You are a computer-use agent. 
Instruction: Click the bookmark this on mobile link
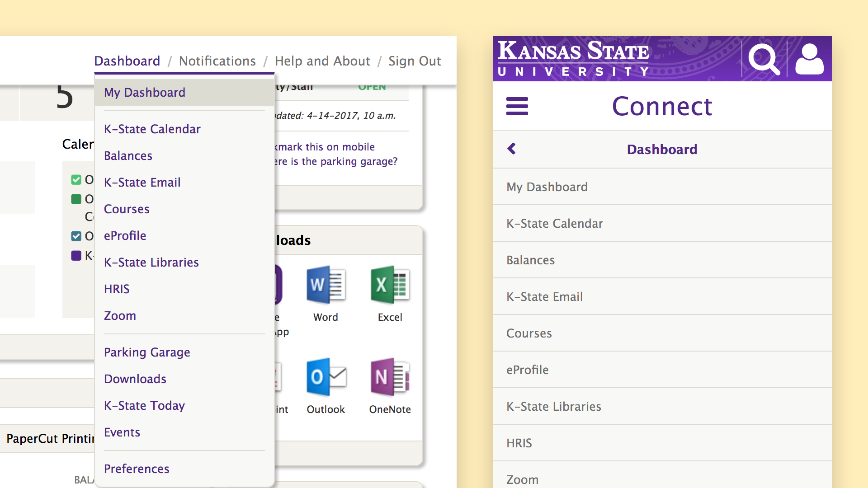325,147
